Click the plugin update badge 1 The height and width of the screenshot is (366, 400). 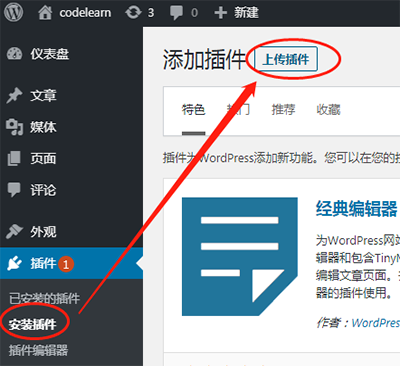66,264
